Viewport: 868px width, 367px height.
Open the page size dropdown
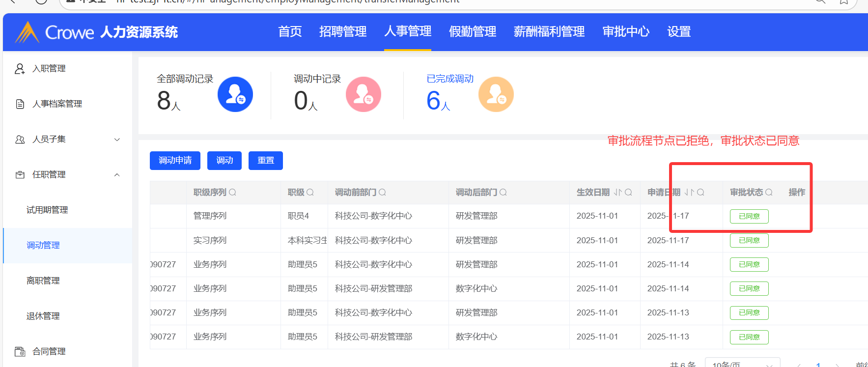[x=742, y=364]
